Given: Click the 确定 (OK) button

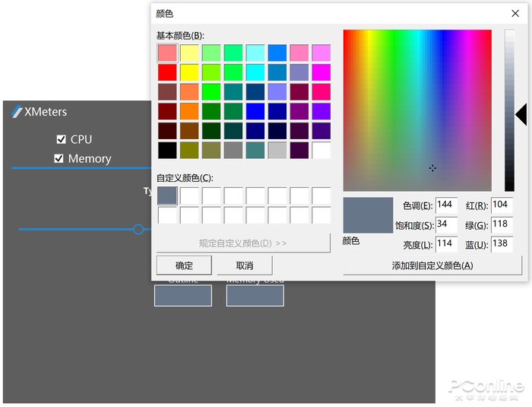Looking at the screenshot, I should (184, 266).
